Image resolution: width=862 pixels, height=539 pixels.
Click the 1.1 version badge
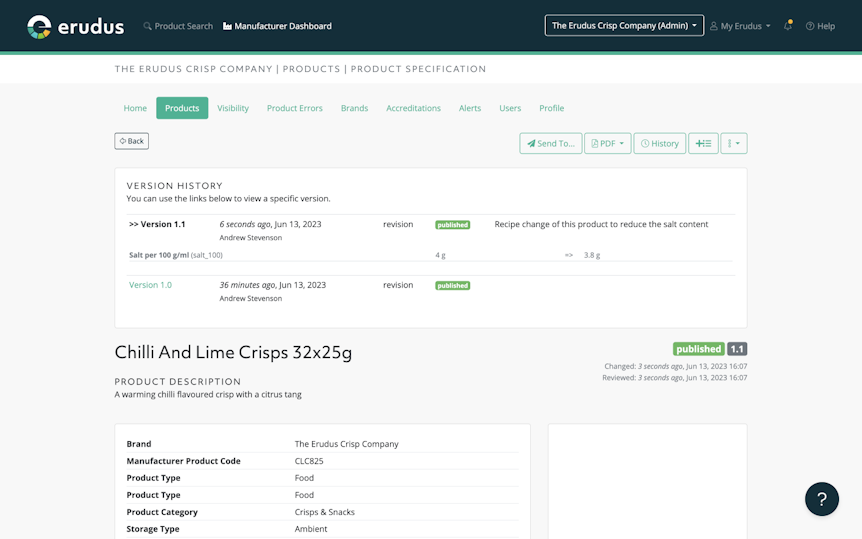pyautogui.click(x=737, y=349)
